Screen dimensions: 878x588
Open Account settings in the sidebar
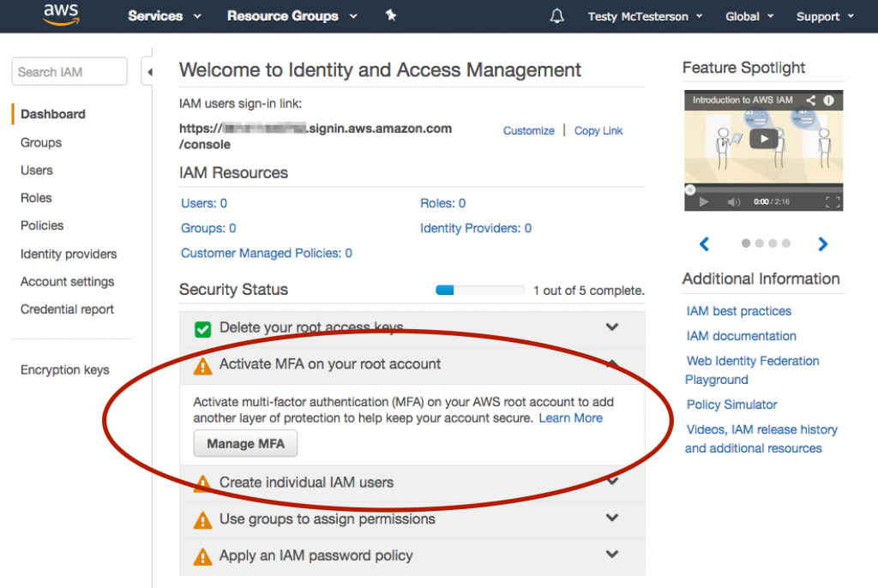(x=67, y=282)
